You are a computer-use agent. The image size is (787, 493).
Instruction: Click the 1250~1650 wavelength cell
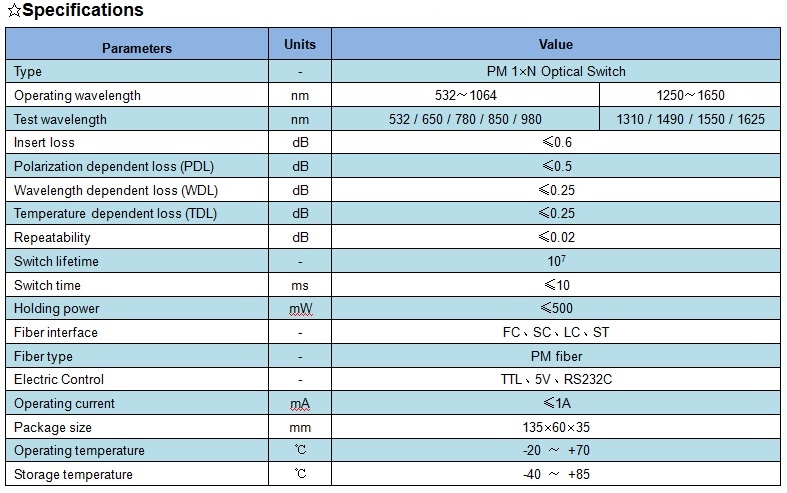[x=690, y=96]
